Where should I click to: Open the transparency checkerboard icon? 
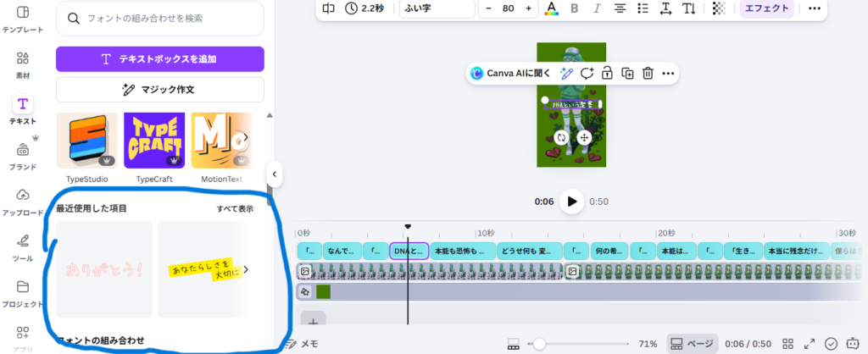(719, 8)
